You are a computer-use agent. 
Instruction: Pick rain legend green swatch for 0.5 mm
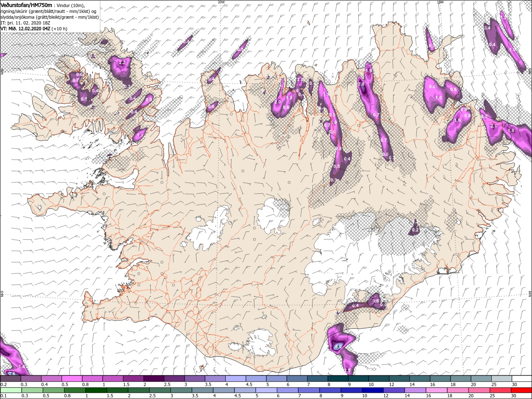(53, 390)
